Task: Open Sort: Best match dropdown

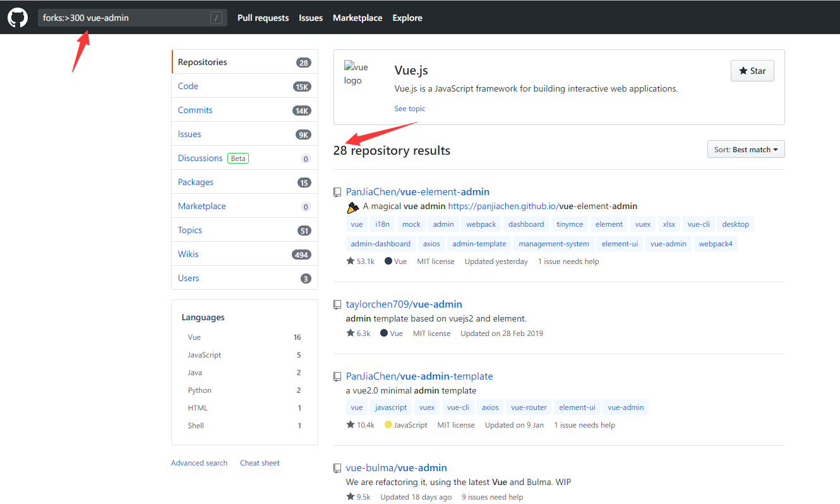Action: pos(746,150)
